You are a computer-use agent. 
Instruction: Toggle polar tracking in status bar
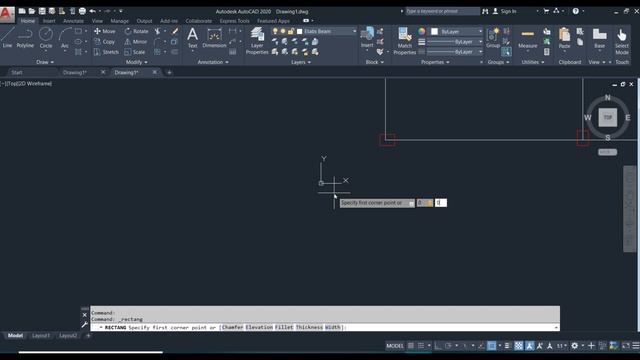[x=448, y=346]
